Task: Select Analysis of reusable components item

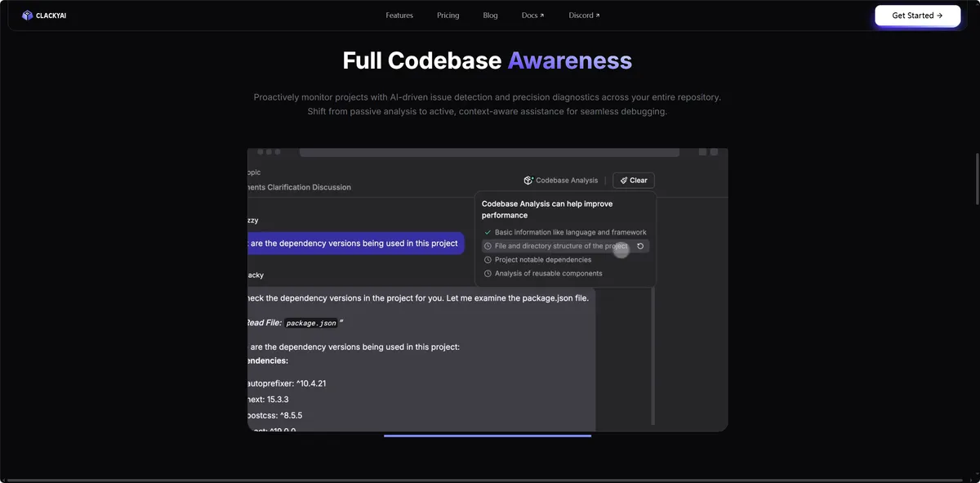Action: [548, 274]
